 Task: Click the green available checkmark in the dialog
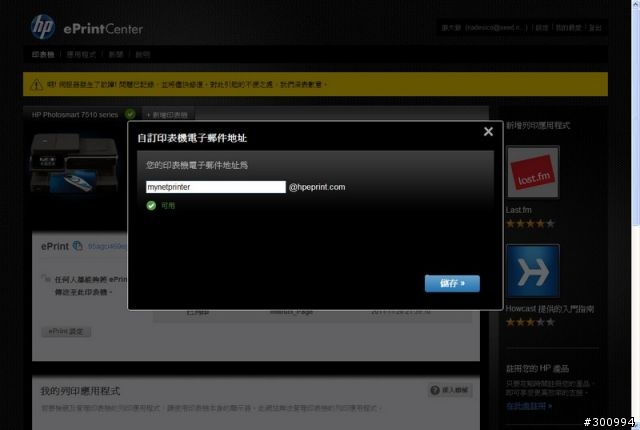coord(151,205)
